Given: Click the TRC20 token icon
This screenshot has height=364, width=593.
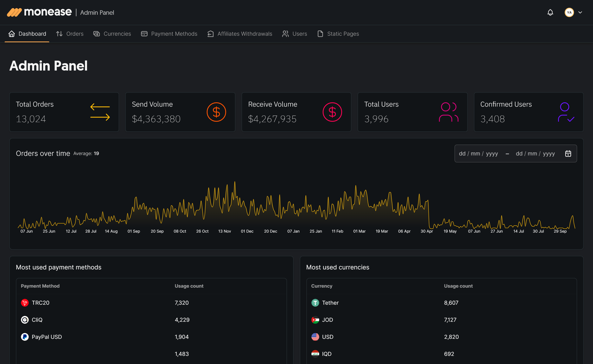Looking at the screenshot, I should (x=25, y=303).
